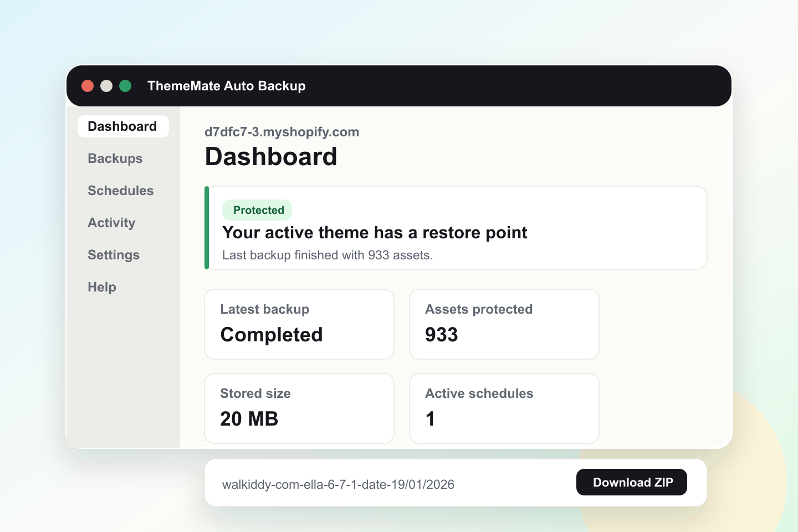
Task: Click the grey minimize window dot
Action: [106, 86]
